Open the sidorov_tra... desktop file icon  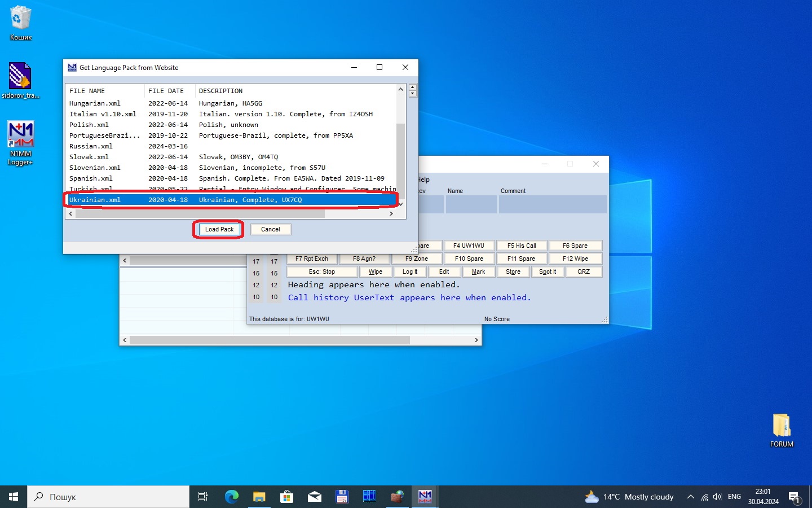[x=20, y=80]
